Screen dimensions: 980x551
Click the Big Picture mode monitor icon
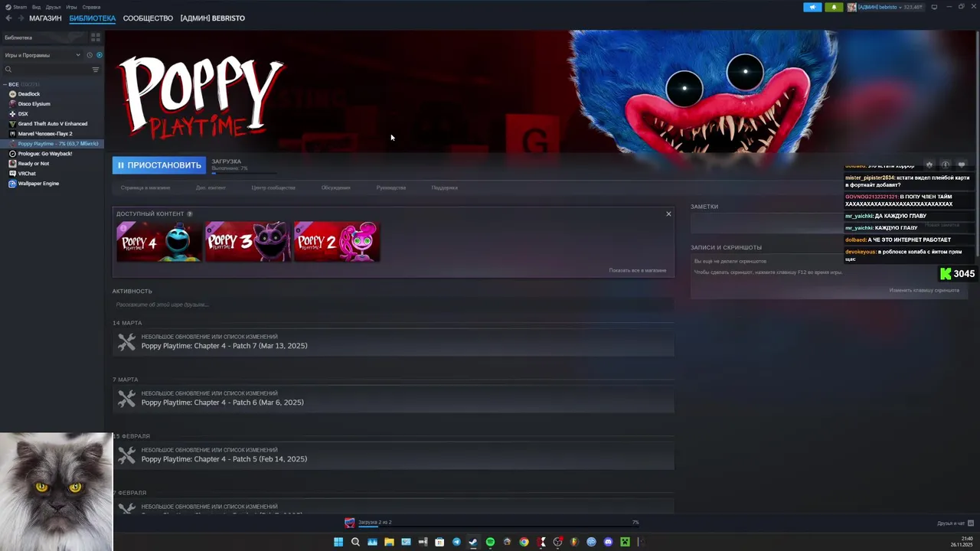pyautogui.click(x=934, y=7)
